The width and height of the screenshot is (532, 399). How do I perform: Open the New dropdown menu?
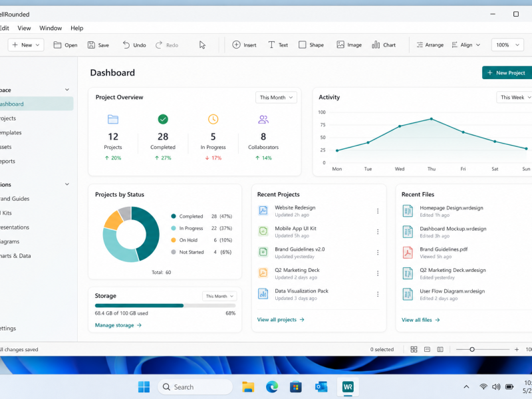click(x=26, y=45)
